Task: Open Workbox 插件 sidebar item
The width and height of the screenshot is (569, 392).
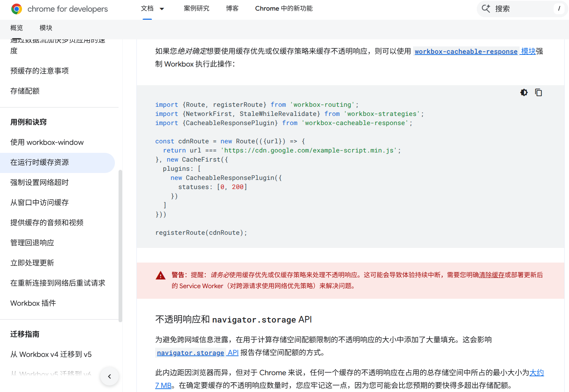Action: [33, 303]
